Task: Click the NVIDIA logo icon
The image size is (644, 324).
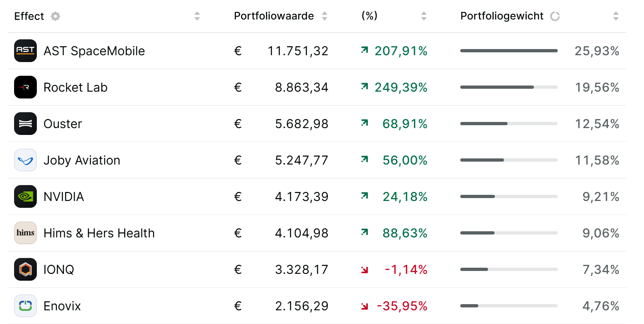Action: pyautogui.click(x=25, y=197)
